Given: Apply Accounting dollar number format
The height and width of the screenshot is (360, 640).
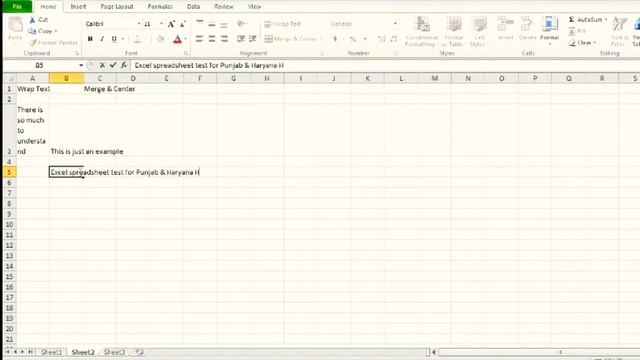Looking at the screenshot, I should [335, 39].
